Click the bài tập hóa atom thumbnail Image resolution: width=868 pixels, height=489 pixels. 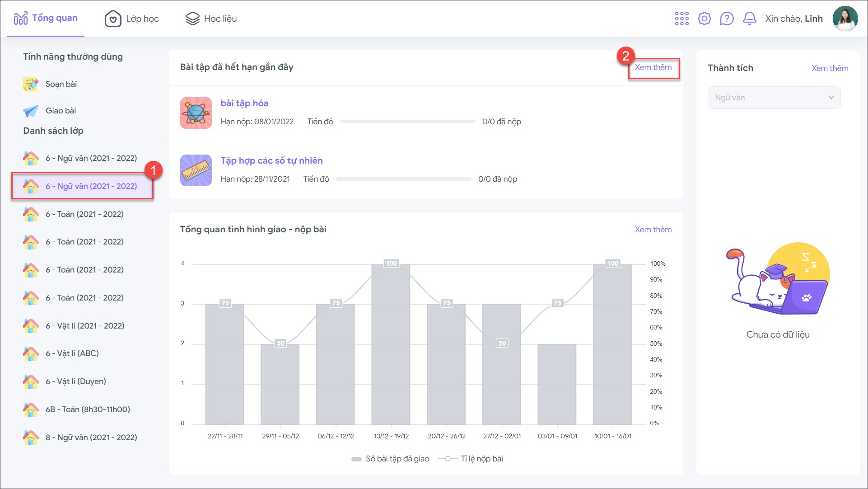click(x=196, y=113)
